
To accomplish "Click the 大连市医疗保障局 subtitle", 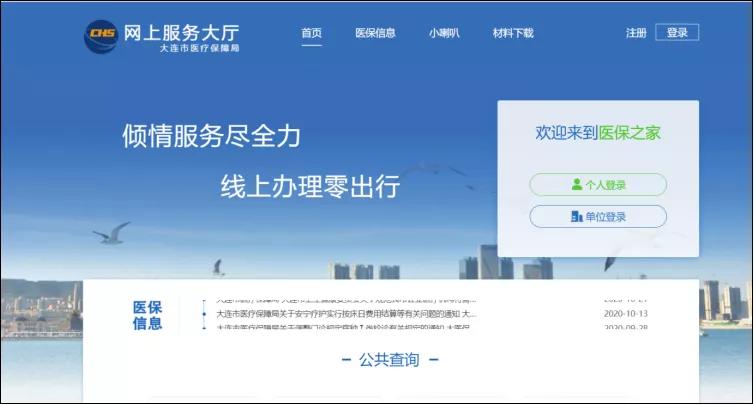I will tap(200, 48).
